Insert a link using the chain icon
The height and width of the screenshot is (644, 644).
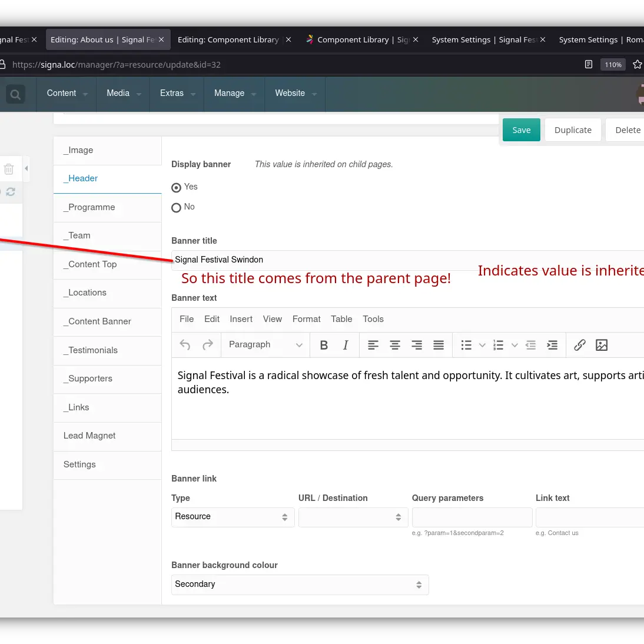coord(580,345)
